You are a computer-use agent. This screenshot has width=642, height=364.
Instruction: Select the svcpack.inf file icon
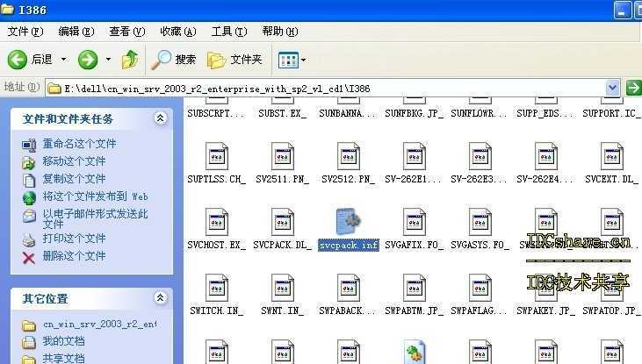click(x=349, y=222)
